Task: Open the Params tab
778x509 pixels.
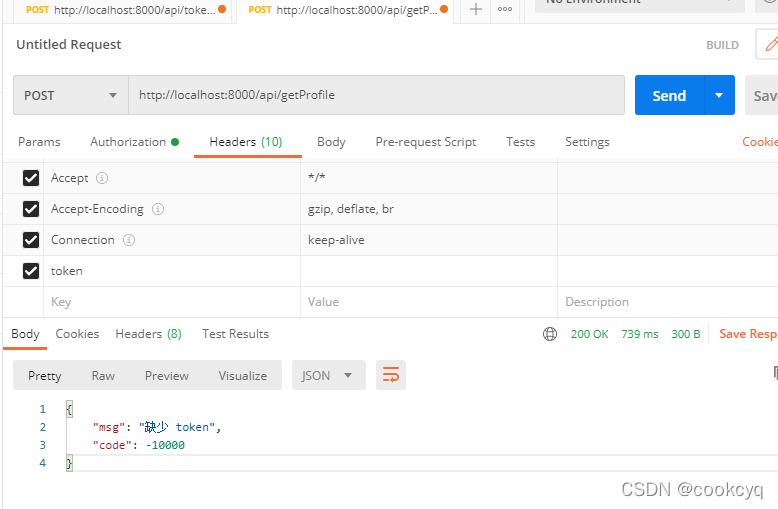Action: [39, 142]
